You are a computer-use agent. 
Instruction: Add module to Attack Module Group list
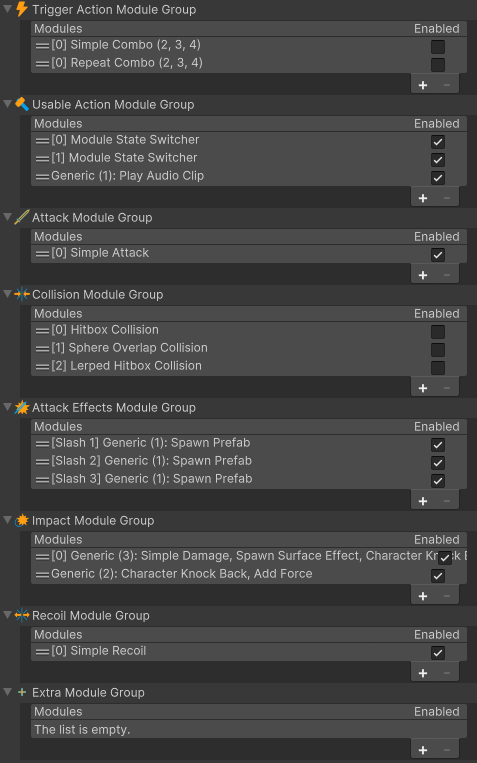pyautogui.click(x=423, y=275)
